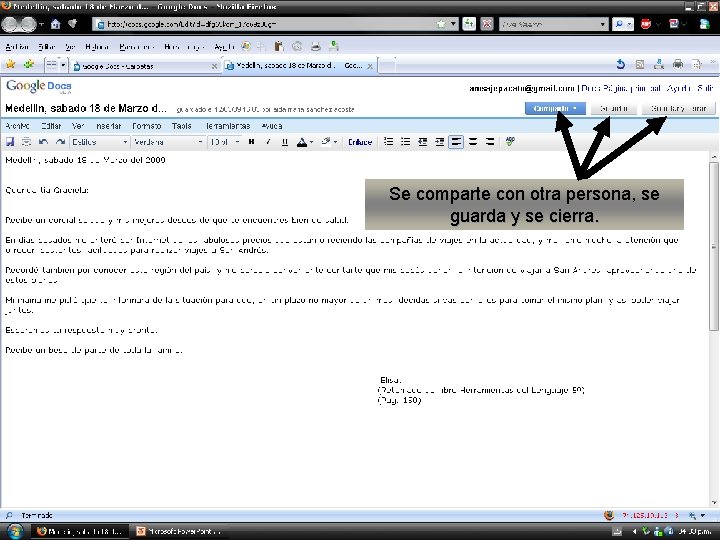Screen dimensions: 720x540
Task: Click the green reload icon
Action: pos(469,24)
